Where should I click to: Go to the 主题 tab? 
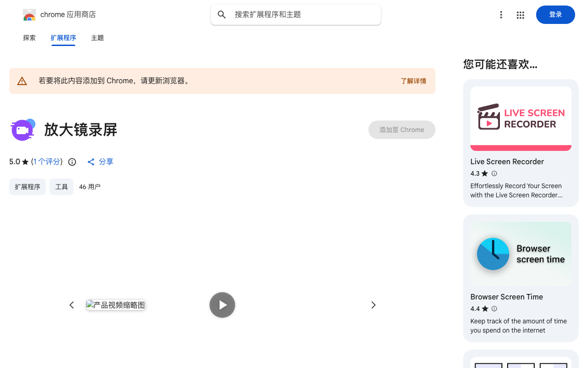97,38
